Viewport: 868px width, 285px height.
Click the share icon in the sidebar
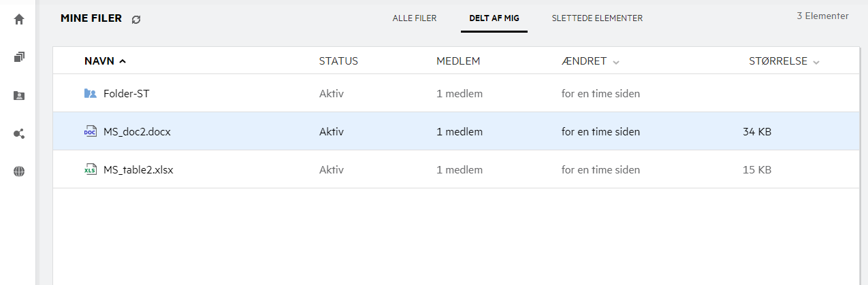tap(19, 134)
